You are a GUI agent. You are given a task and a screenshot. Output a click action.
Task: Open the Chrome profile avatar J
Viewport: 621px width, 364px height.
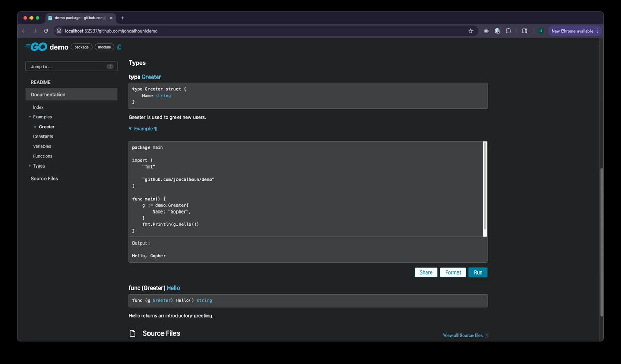[x=541, y=31]
